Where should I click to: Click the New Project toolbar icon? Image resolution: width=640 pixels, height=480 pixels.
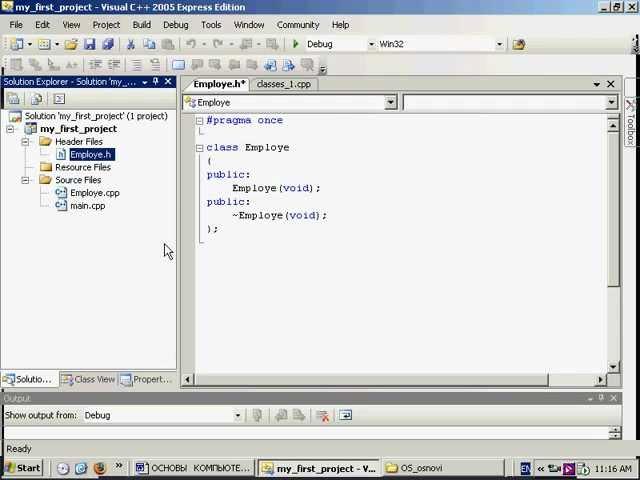click(16, 44)
